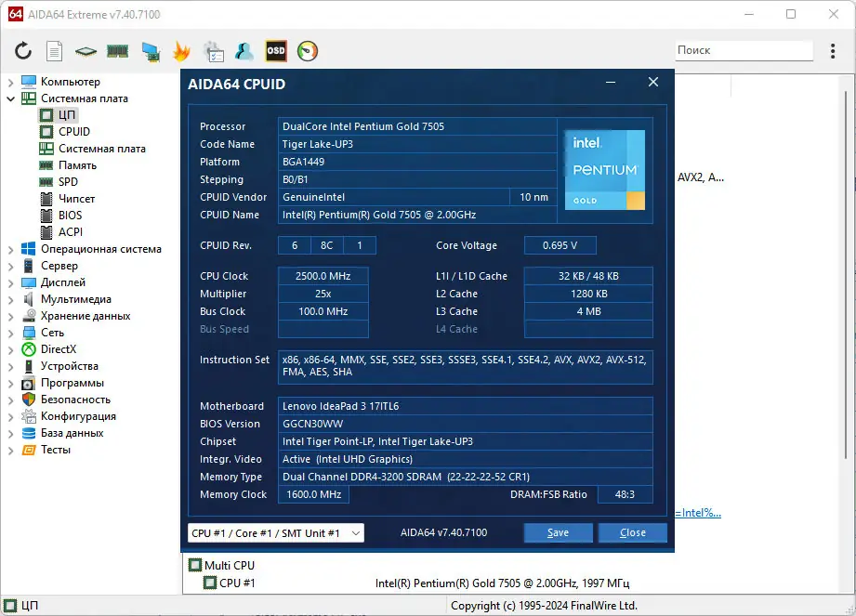
Task: Open the CPU #1 / Core #1 dropdown
Action: click(276, 533)
